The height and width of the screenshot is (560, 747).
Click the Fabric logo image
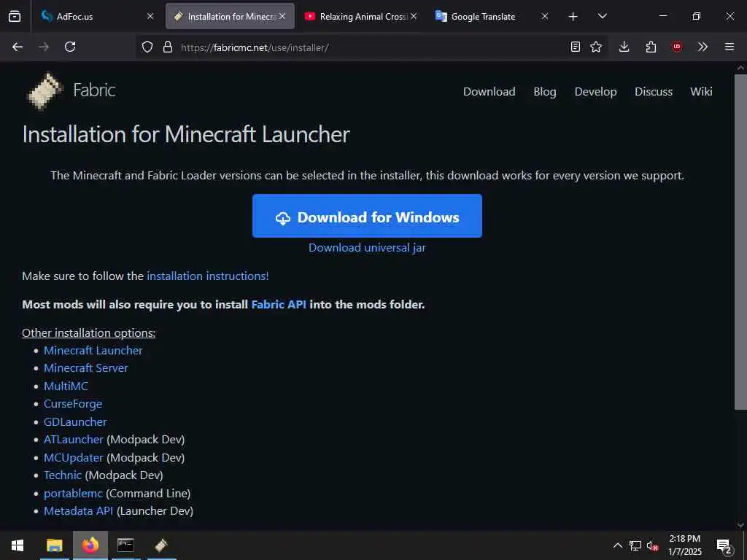pos(45,90)
